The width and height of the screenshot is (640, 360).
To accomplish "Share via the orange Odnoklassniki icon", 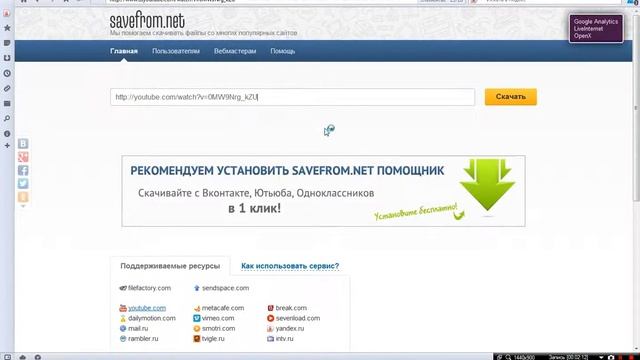I will click(x=23, y=197).
